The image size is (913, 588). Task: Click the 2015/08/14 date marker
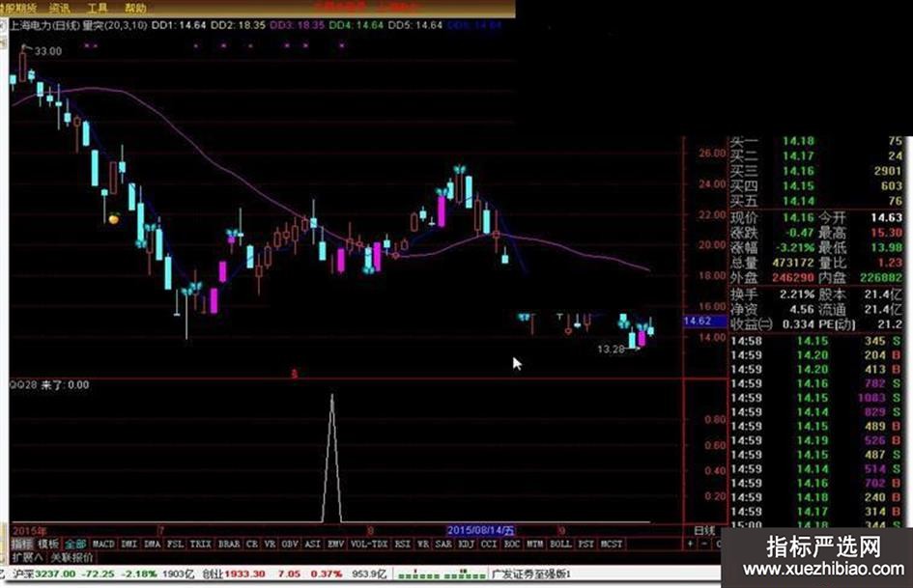[x=481, y=530]
